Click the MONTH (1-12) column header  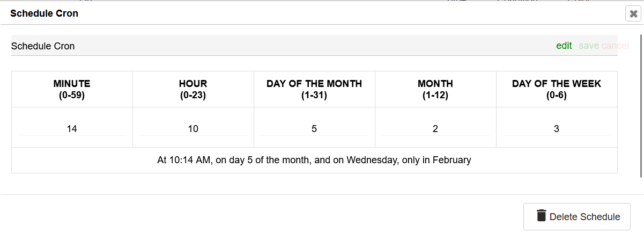(x=435, y=90)
